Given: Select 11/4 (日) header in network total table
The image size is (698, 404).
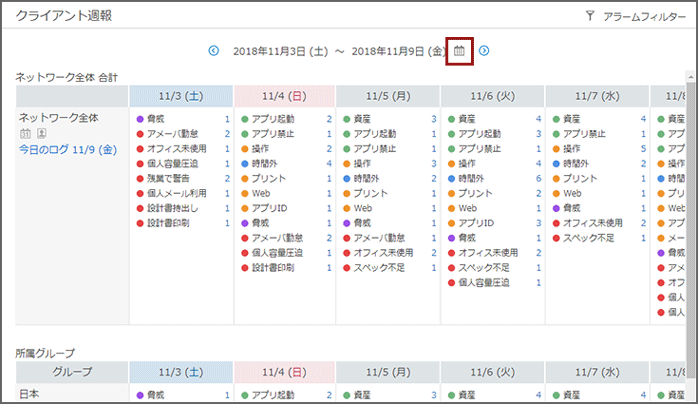Looking at the screenshot, I should (284, 96).
